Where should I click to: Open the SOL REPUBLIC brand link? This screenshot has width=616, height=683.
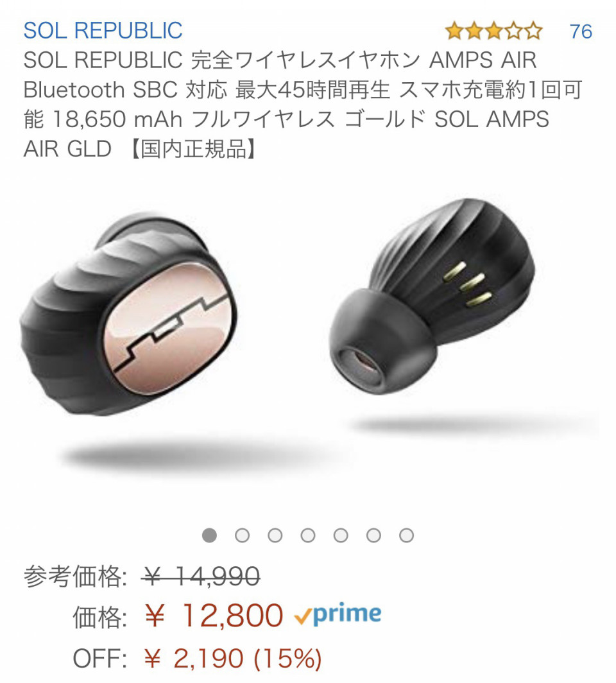click(103, 31)
